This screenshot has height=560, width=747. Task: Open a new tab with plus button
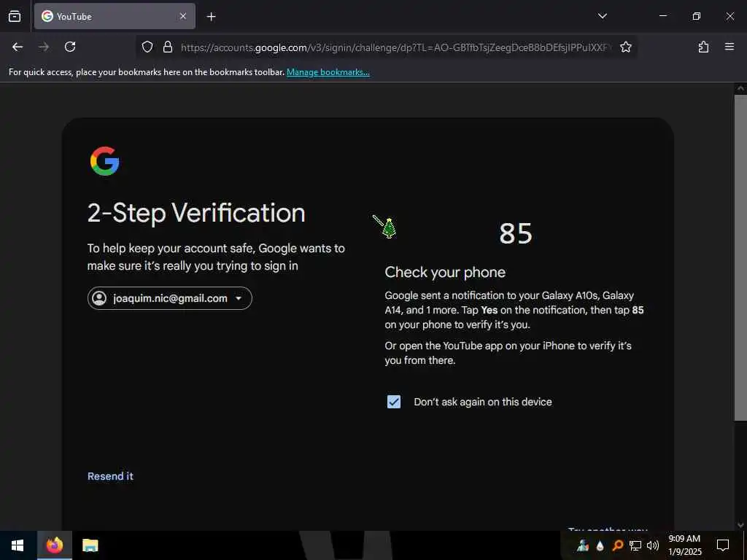coord(211,17)
